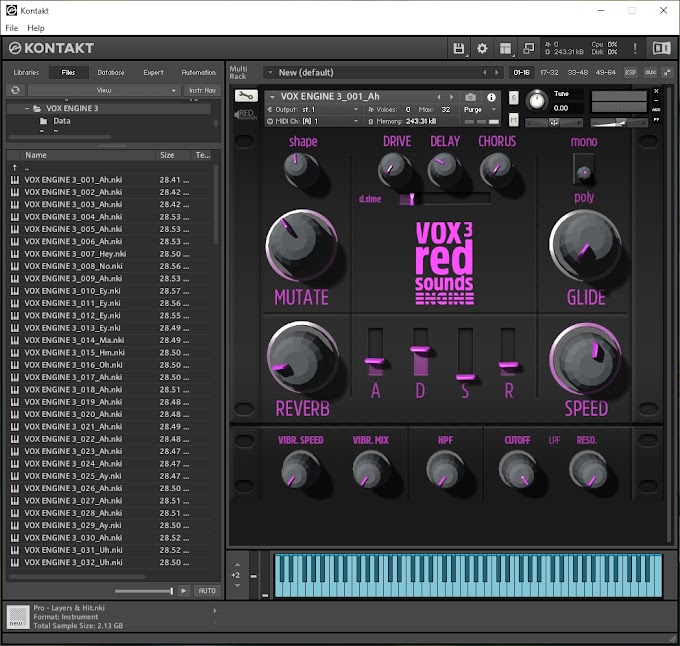This screenshot has width=680, height=646.
Task: Click the exclamation panic icon
Action: (635, 49)
